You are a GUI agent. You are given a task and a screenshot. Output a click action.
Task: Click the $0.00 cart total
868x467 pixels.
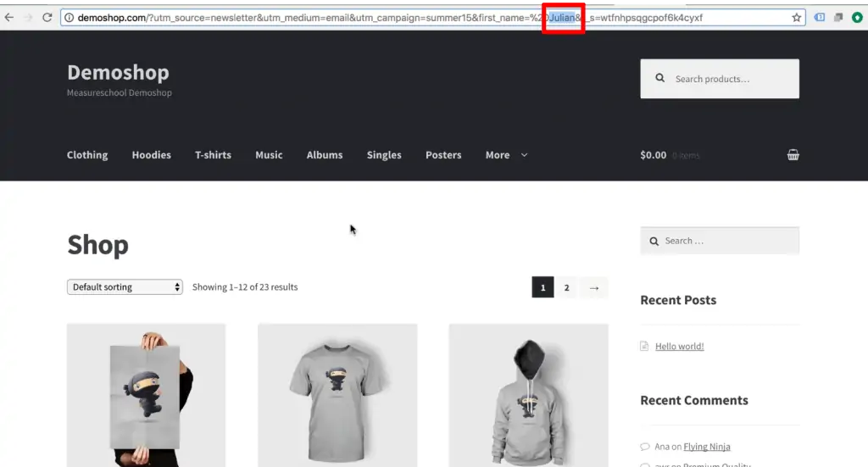pyautogui.click(x=654, y=155)
